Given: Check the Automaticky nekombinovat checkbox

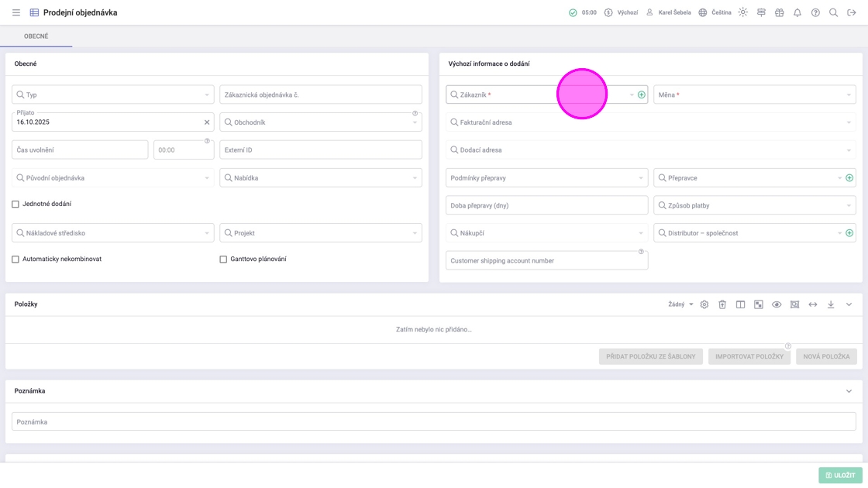Looking at the screenshot, I should point(15,259).
